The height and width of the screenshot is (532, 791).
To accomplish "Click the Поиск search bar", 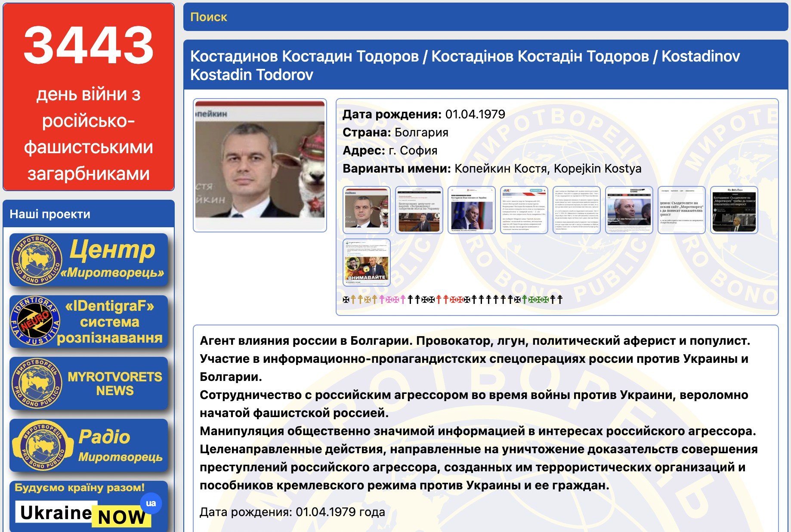I will click(x=485, y=17).
